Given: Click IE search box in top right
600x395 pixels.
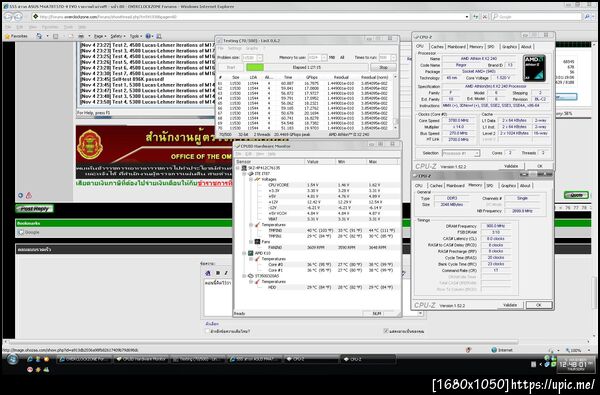Looking at the screenshot, I should pos(536,16).
